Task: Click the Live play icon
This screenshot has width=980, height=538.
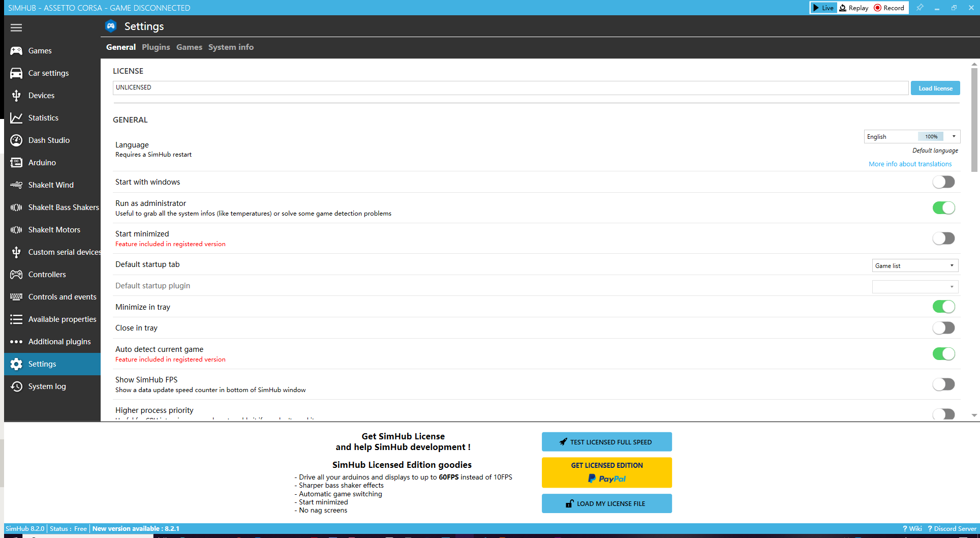Action: pyautogui.click(x=816, y=8)
